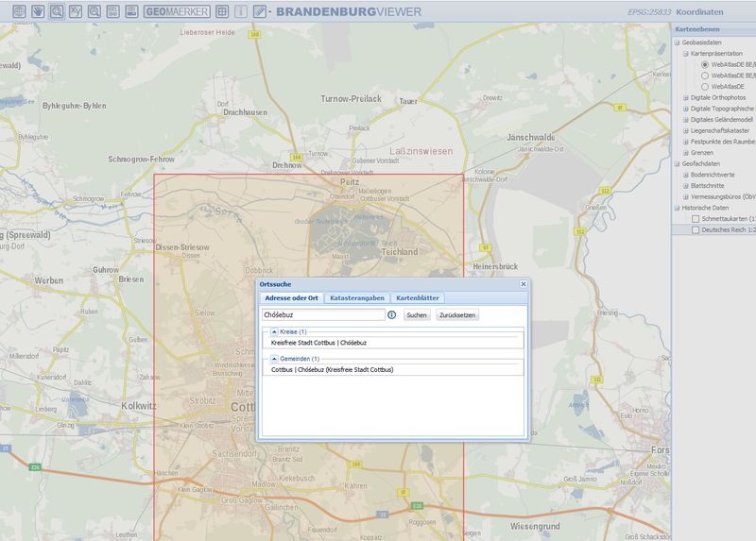
Task: Expand Digitales Geländemodell
Action: (686, 120)
